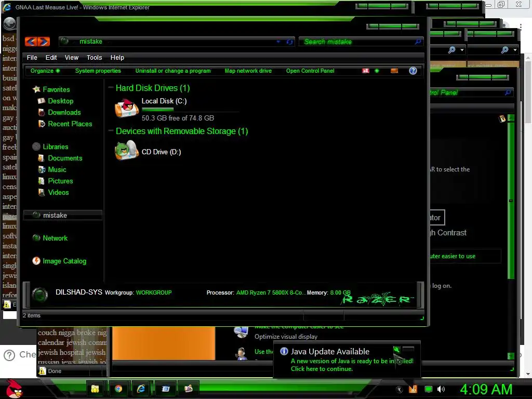Open the File menu
This screenshot has width=532, height=399.
pyautogui.click(x=32, y=57)
